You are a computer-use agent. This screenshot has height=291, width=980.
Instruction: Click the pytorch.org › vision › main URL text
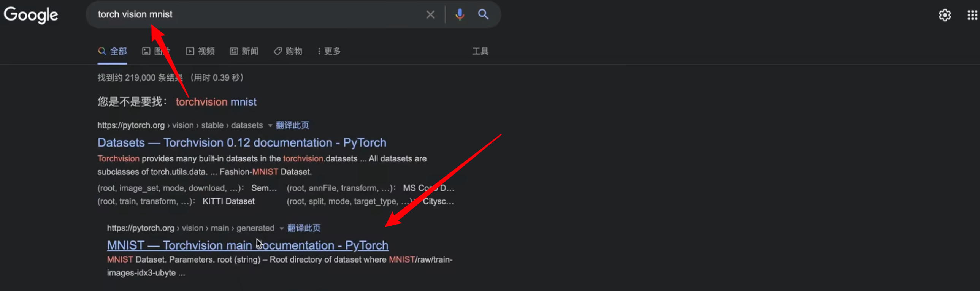coord(190,228)
